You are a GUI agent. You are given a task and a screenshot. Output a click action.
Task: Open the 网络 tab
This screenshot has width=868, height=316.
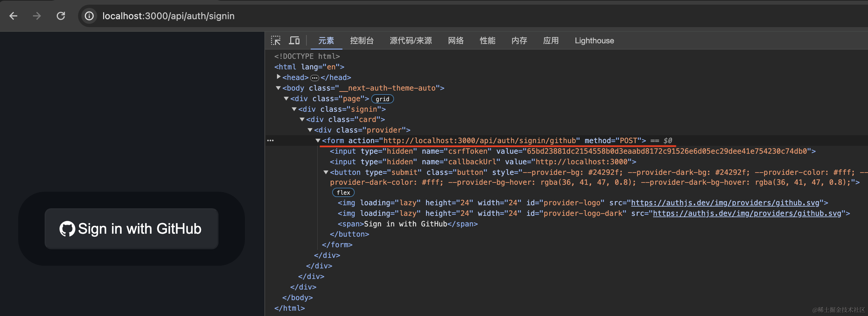coord(455,41)
